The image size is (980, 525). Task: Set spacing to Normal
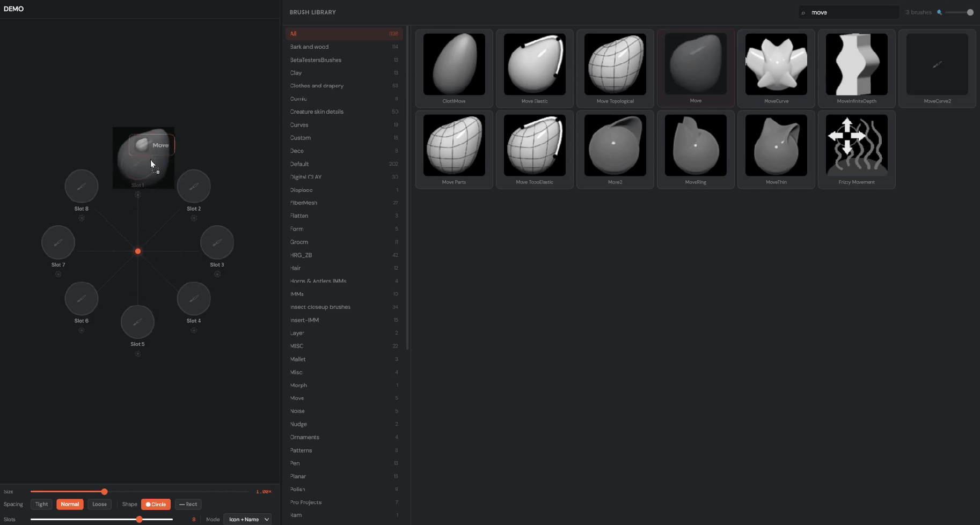(70, 504)
